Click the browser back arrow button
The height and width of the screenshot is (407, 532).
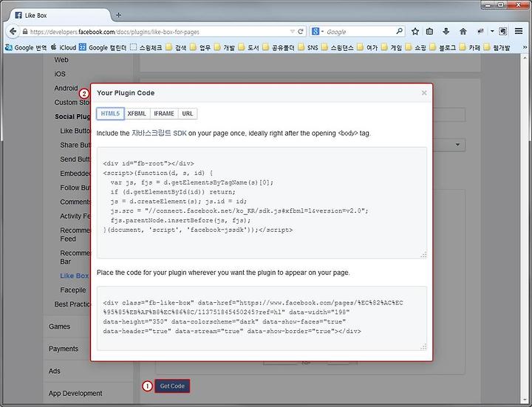13,31
